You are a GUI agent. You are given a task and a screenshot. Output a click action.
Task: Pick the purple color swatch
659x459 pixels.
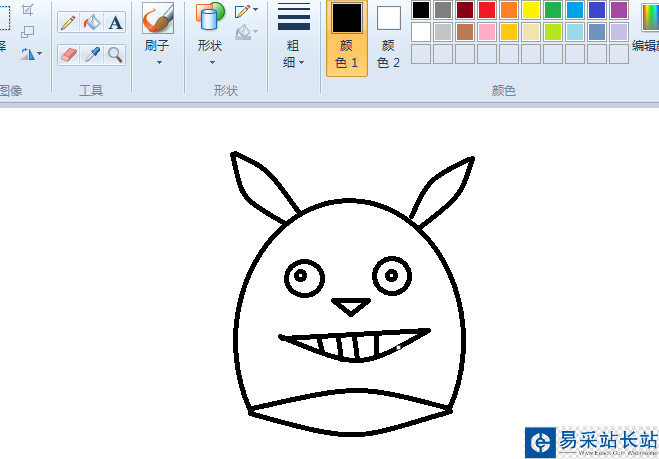point(619,10)
